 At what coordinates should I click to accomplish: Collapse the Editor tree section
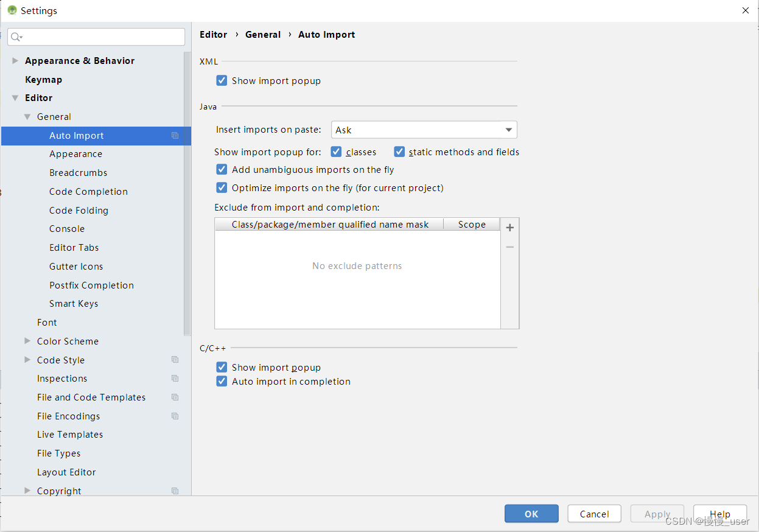15,98
